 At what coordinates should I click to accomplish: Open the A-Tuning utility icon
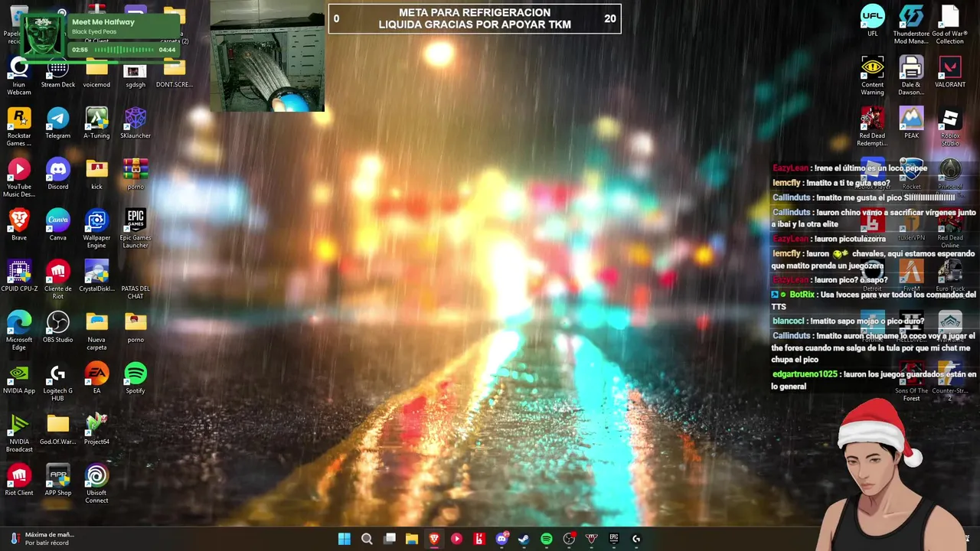tap(96, 124)
